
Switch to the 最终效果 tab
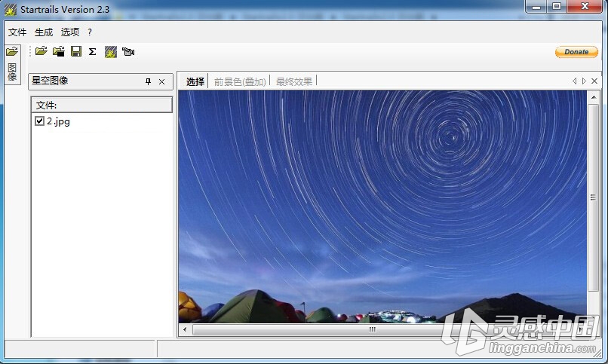pyautogui.click(x=294, y=81)
